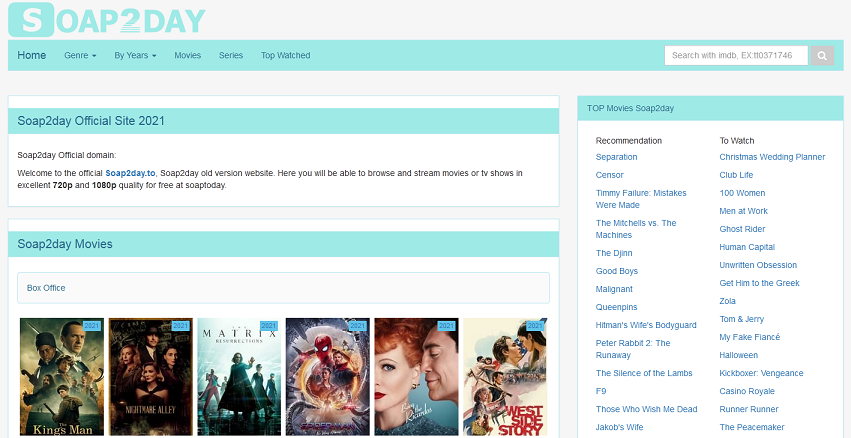Open the Spider-Man poster

click(328, 377)
